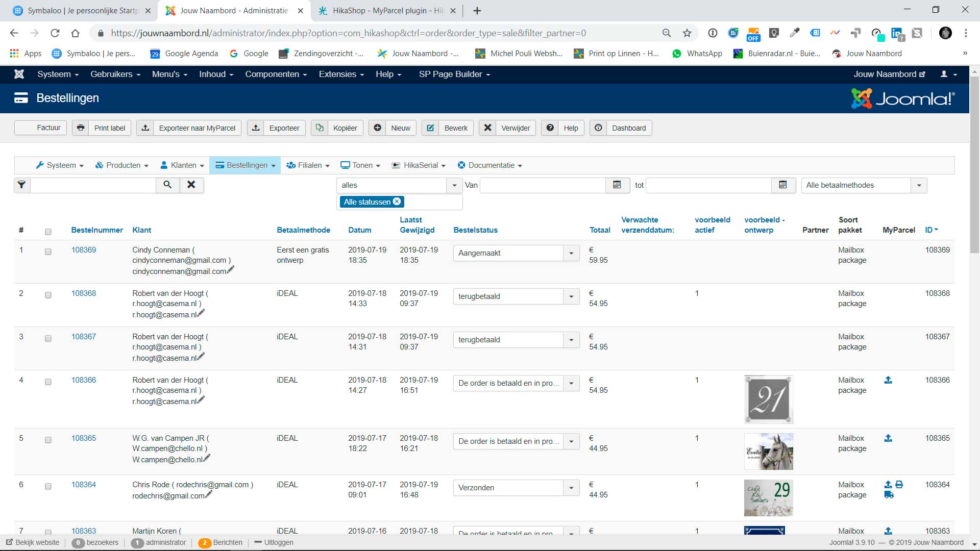This screenshot has height=551, width=980.
Task: Click the search magnifier button
Action: click(167, 185)
